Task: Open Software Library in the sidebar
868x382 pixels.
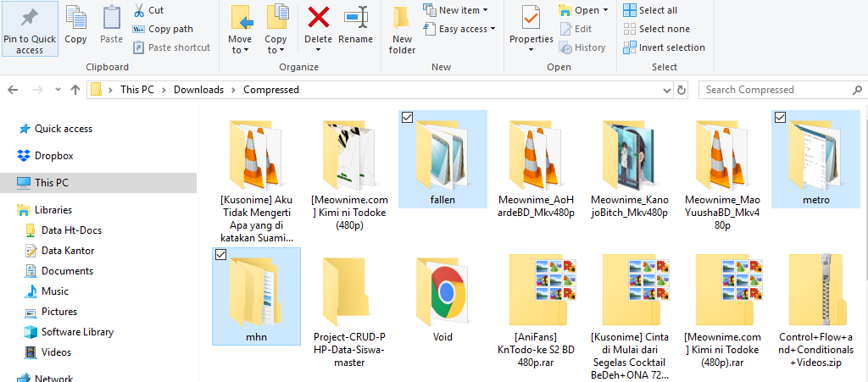Action: point(77,332)
